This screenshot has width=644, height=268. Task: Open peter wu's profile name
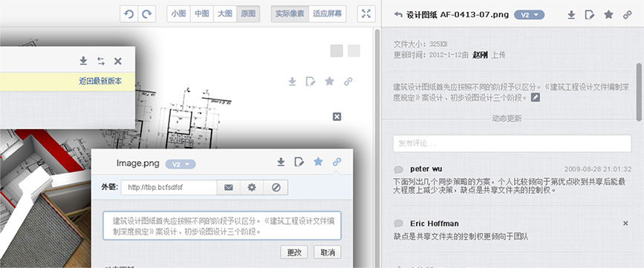point(426,169)
